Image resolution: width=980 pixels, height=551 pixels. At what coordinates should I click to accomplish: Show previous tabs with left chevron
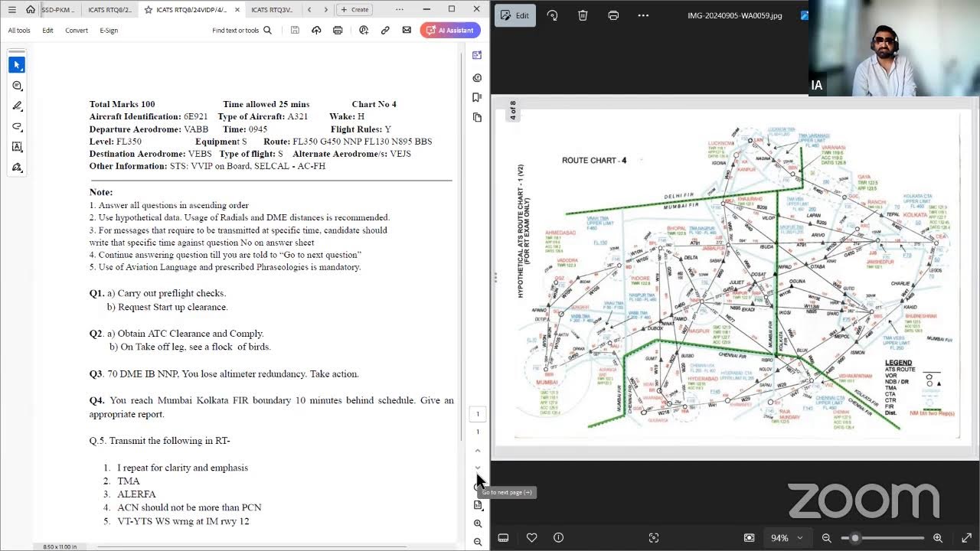(309, 10)
